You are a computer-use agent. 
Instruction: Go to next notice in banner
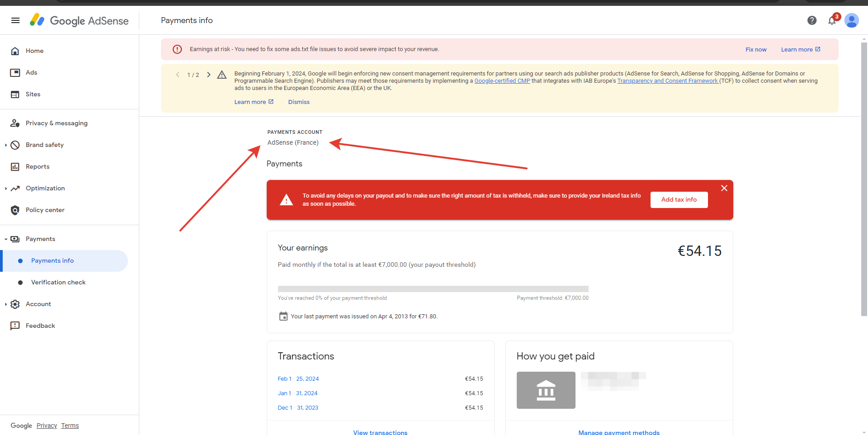(208, 75)
